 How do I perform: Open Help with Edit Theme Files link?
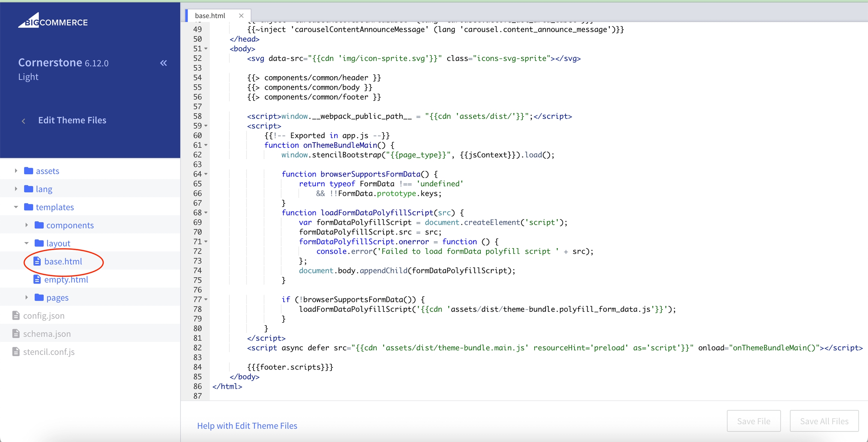(247, 426)
